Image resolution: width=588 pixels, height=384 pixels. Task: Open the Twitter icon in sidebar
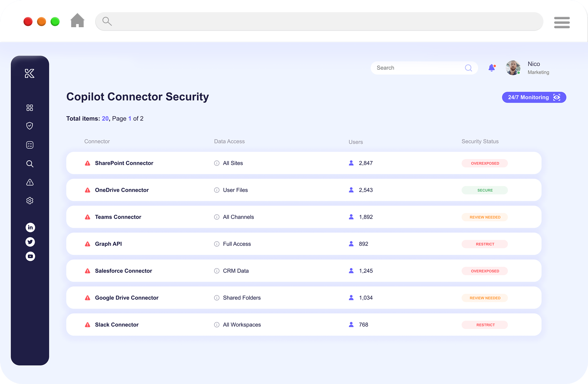click(30, 242)
